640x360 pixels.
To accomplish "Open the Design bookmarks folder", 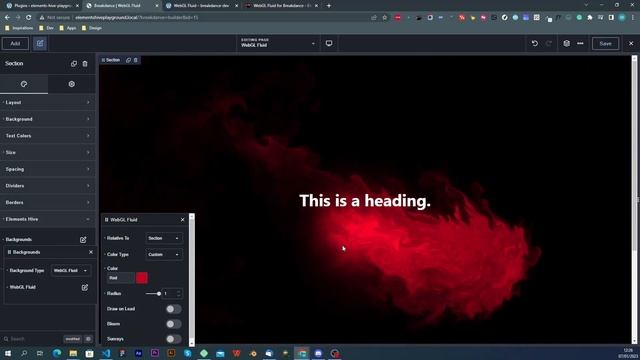I will [92, 28].
